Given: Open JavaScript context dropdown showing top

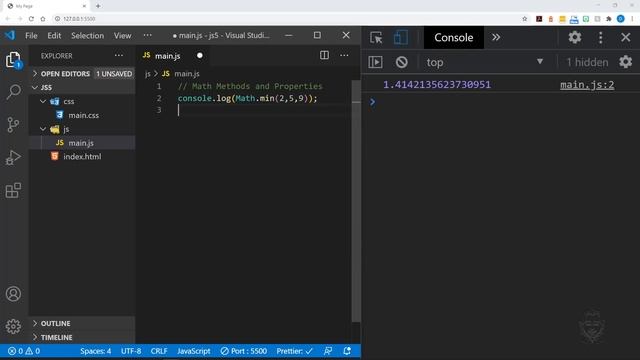Looking at the screenshot, I should [x=485, y=62].
